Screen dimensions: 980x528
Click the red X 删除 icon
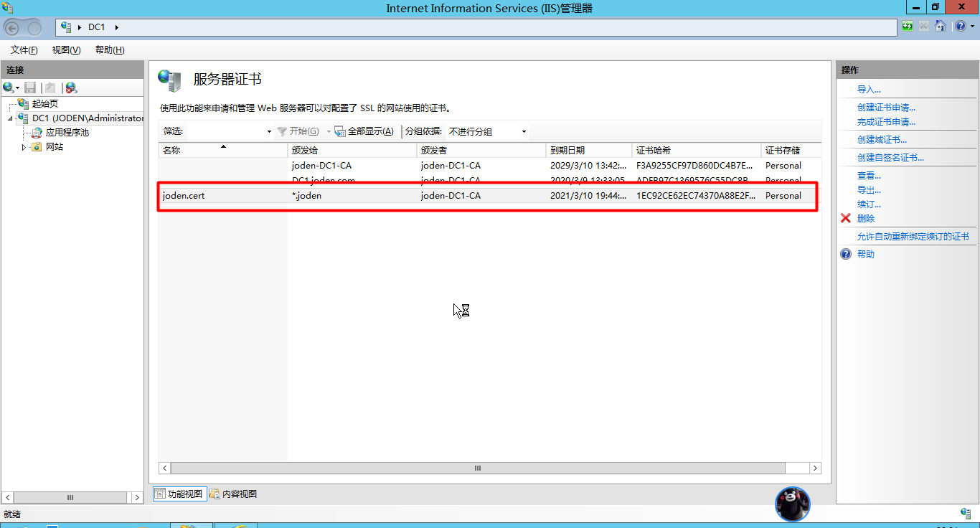point(846,219)
